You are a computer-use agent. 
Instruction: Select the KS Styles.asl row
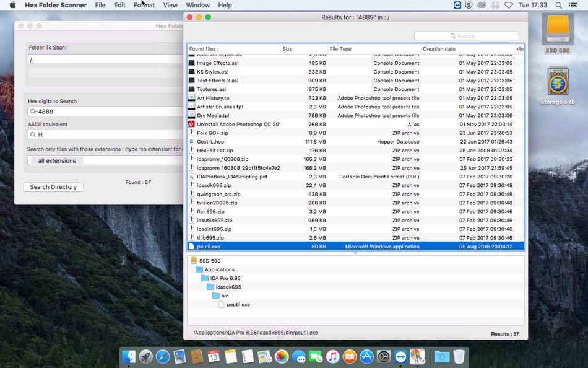355,72
